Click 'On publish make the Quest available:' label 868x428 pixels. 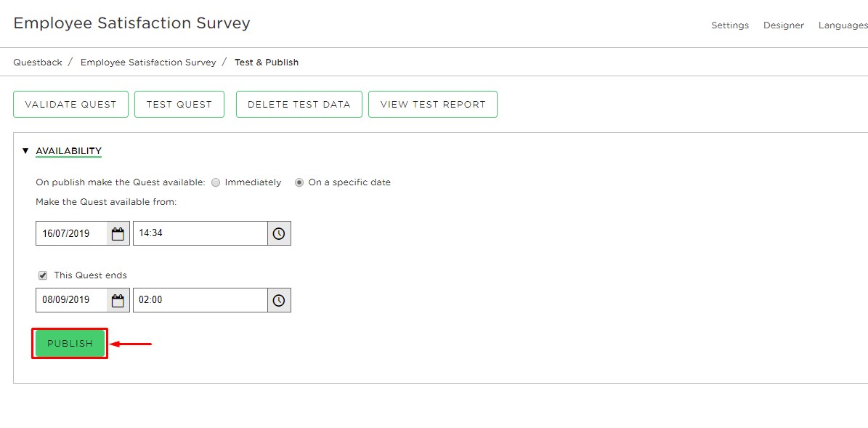pyautogui.click(x=120, y=182)
